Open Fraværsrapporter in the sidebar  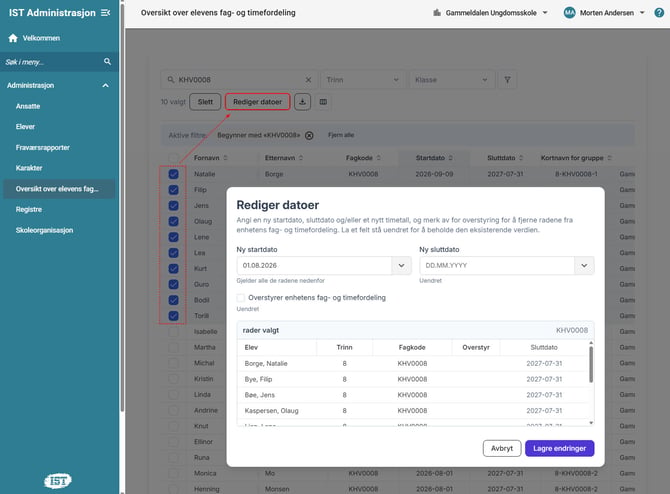(42, 147)
